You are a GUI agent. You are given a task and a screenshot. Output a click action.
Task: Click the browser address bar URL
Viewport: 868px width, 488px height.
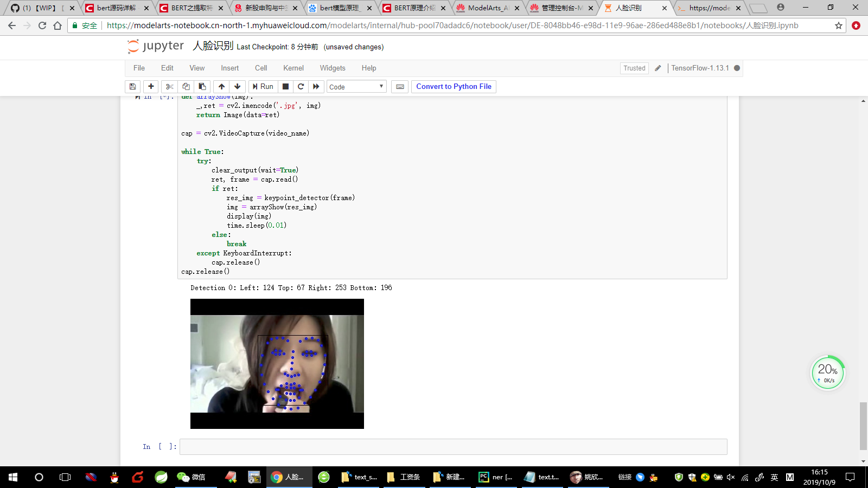coord(452,25)
